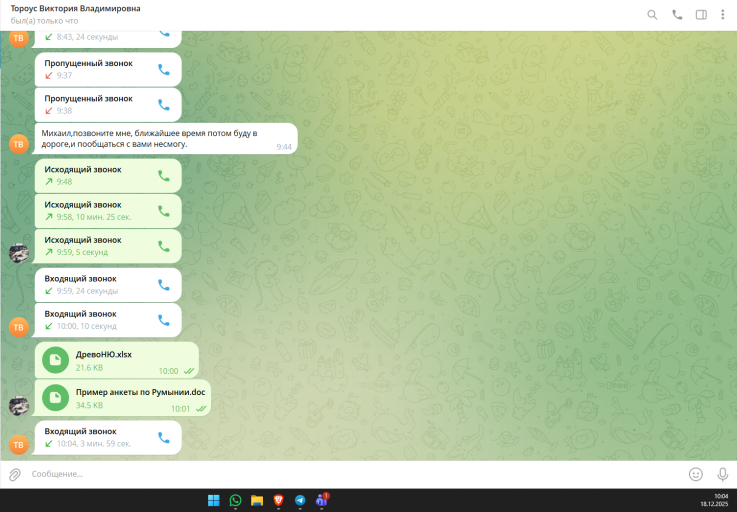Click the '10:04, 3 мин. 59 сек.' call details
Image resolution: width=737 pixels, height=512 pixels.
click(x=94, y=444)
